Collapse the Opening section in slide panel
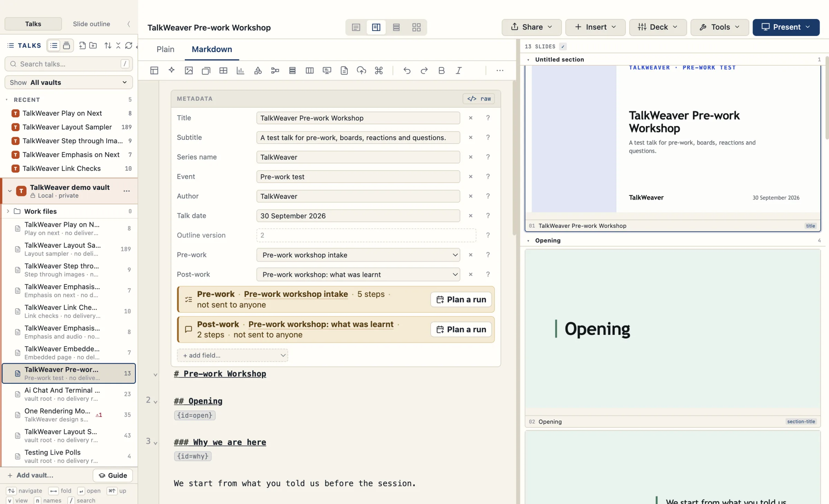829x504 pixels. click(x=528, y=241)
